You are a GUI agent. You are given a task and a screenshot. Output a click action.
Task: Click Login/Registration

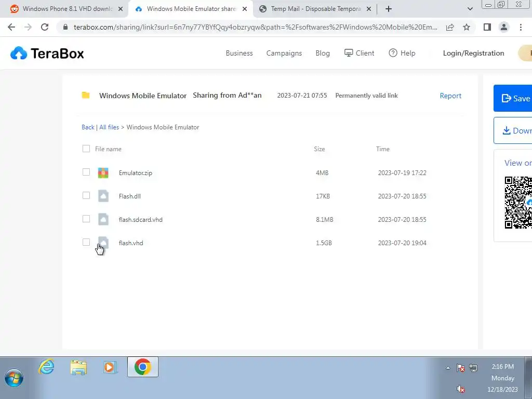click(474, 54)
